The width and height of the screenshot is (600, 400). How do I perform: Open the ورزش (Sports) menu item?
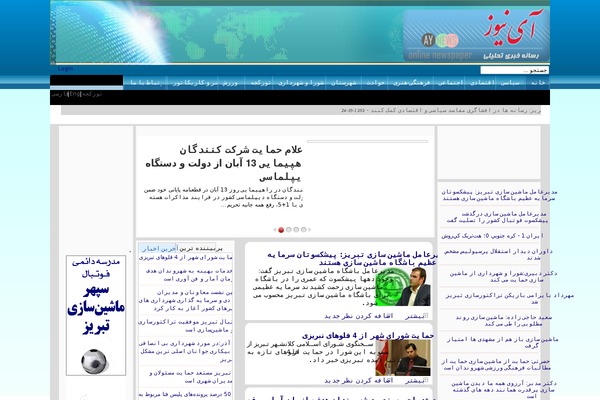(x=230, y=82)
